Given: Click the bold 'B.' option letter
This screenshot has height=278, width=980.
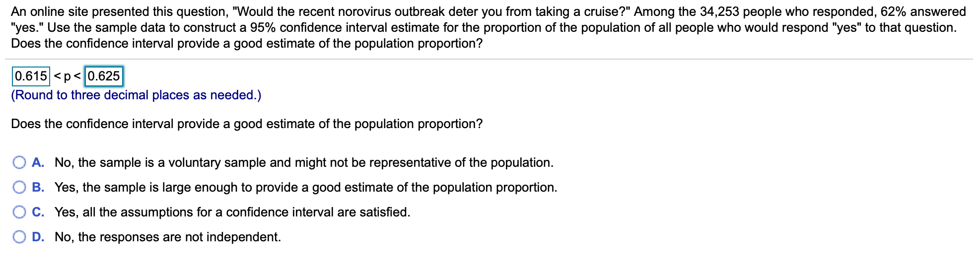Looking at the screenshot, I should [38, 187].
